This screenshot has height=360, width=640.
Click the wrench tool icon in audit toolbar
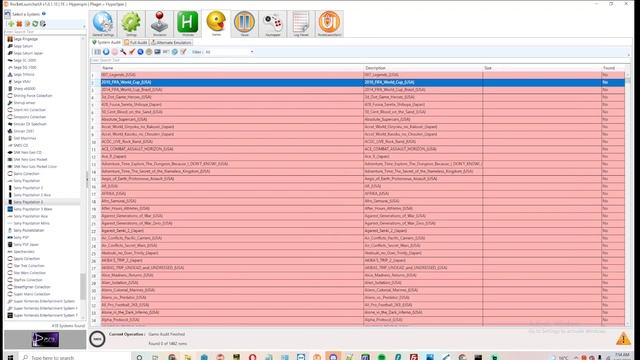(x=123, y=52)
